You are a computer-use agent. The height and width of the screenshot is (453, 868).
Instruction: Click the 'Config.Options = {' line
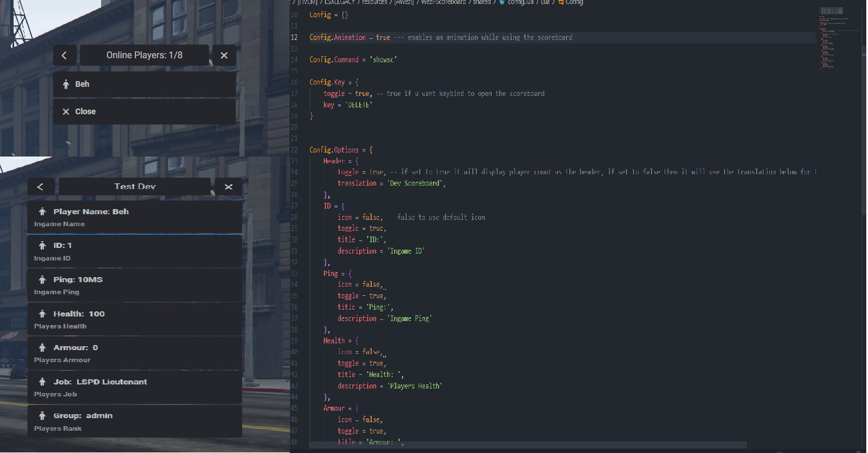coord(341,150)
